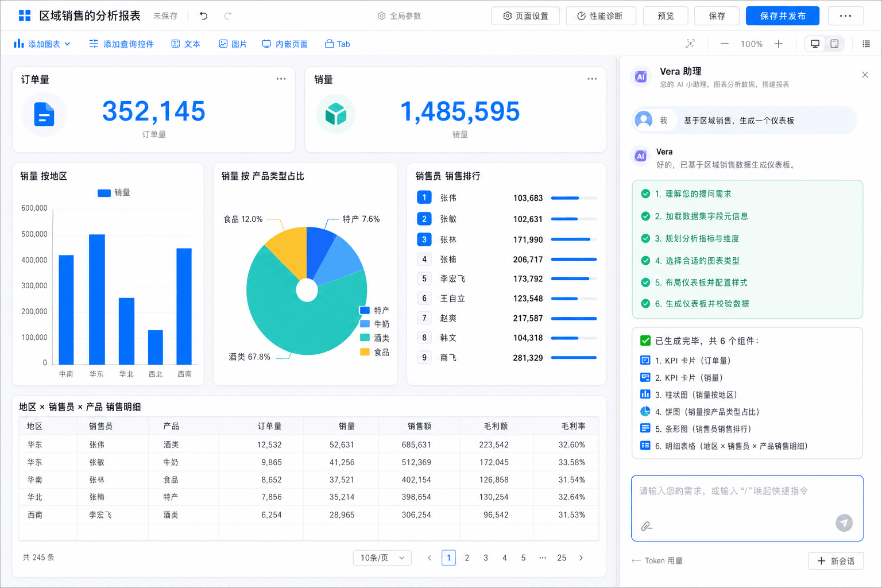Select 柱状图（销量按地区）component
Image resolution: width=882 pixels, height=588 pixels.
(x=689, y=394)
